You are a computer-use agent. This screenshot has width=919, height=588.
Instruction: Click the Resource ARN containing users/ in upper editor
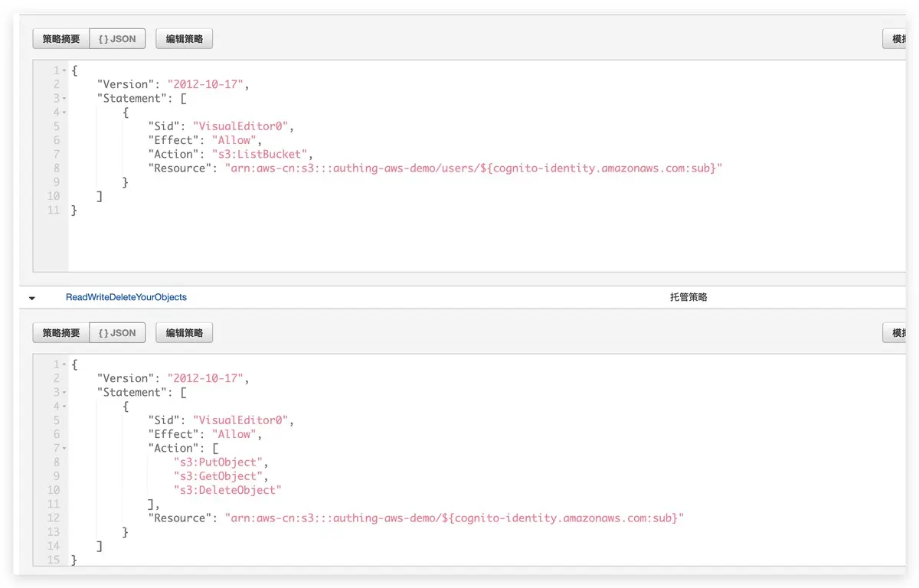coord(473,168)
